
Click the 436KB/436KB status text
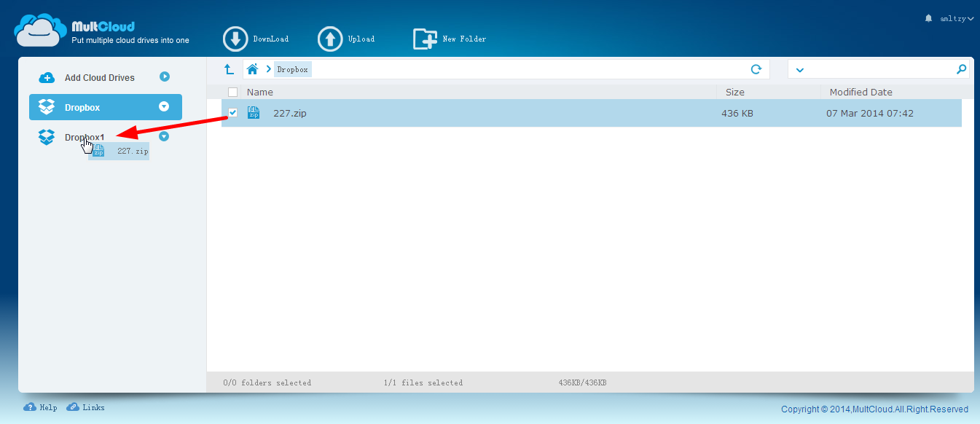(582, 382)
